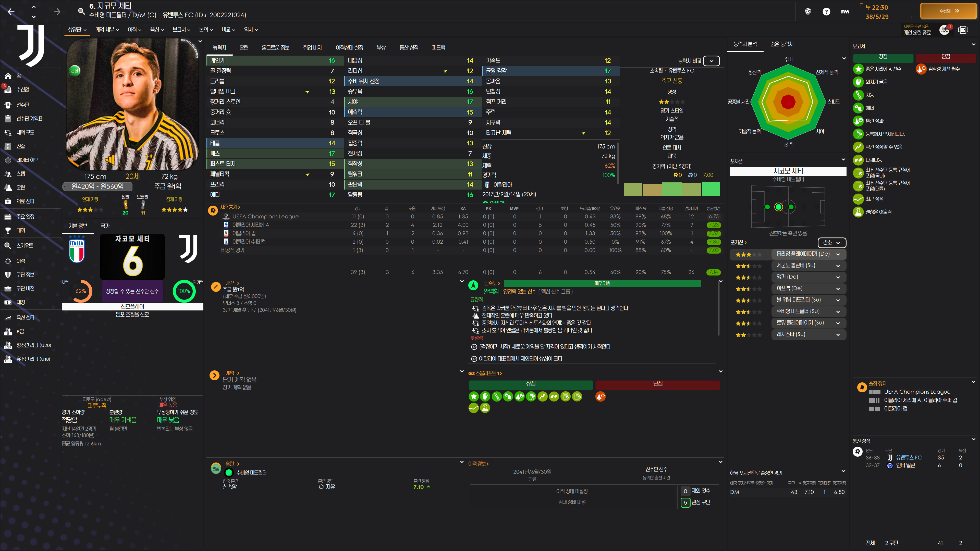Open 재정 finances in sidebar

(x=20, y=302)
